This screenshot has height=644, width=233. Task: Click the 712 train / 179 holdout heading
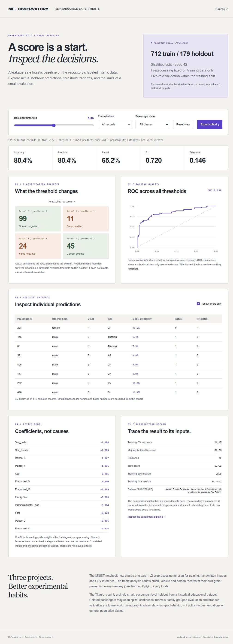[182, 54]
